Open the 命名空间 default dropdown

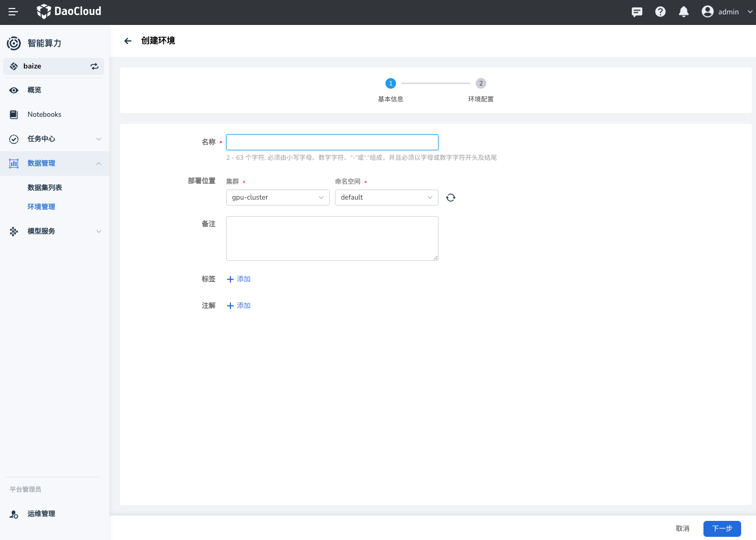(386, 198)
